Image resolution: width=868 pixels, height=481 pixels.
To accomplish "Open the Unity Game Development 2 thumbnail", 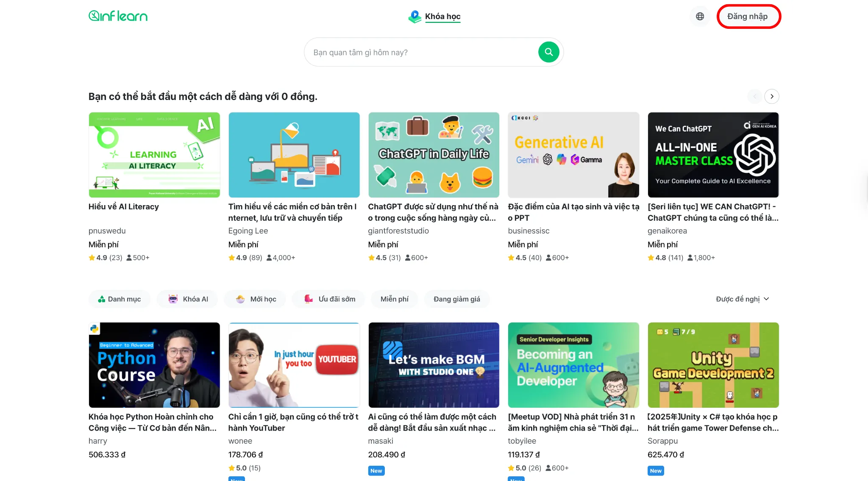I will coord(713,365).
